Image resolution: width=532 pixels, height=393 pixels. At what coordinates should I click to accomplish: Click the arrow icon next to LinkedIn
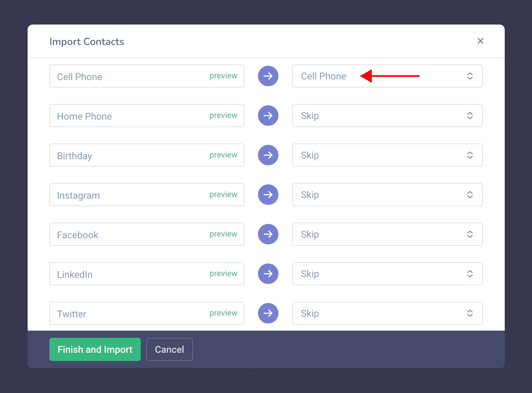tap(268, 274)
